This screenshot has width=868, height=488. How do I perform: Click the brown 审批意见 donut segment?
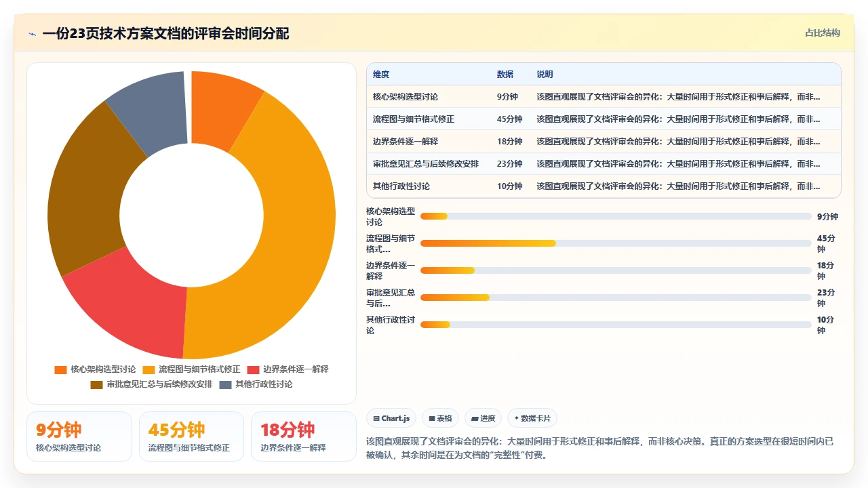pyautogui.click(x=85, y=193)
